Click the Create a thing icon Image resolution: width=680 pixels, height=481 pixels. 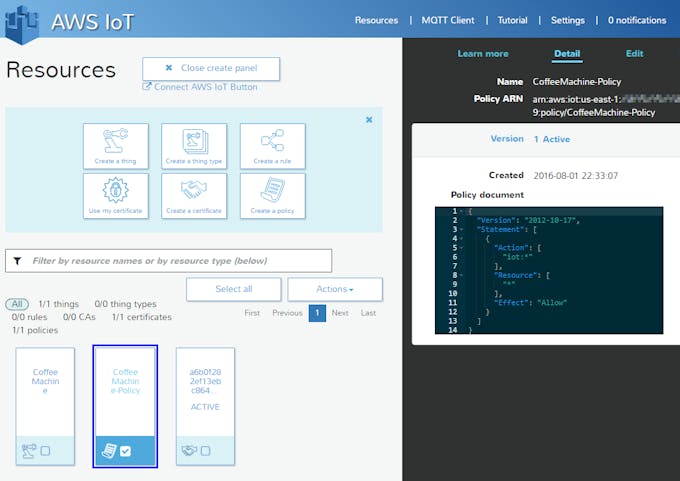(116, 146)
